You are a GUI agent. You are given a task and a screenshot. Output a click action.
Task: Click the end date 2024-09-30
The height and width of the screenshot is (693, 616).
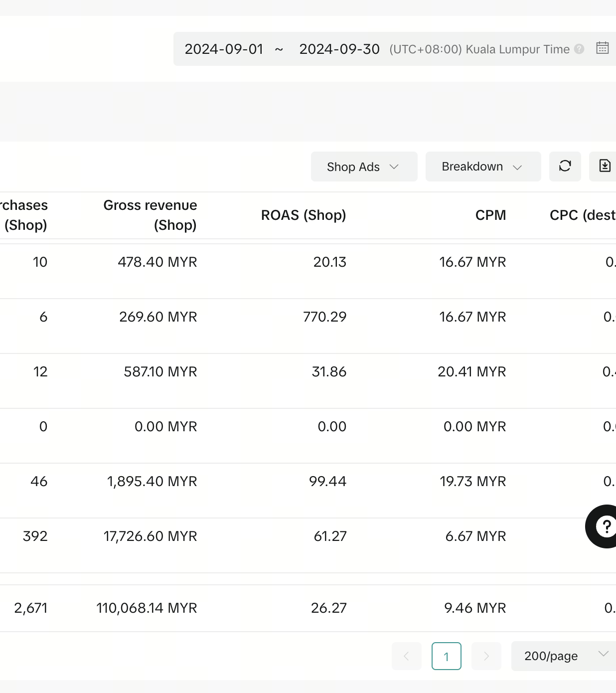point(339,49)
